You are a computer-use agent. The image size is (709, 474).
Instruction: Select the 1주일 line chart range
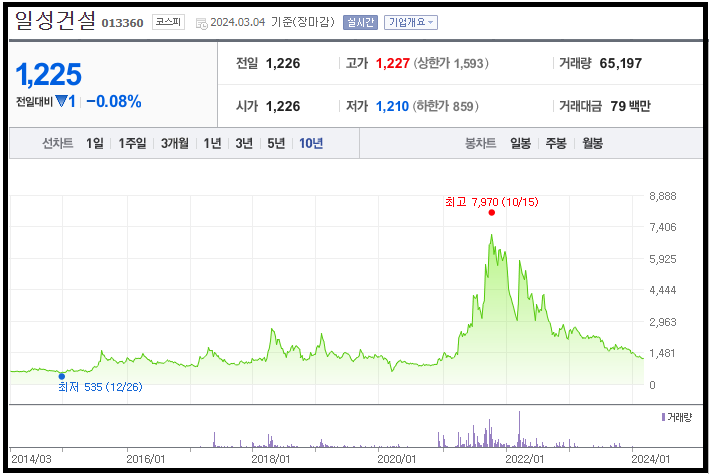[x=132, y=143]
